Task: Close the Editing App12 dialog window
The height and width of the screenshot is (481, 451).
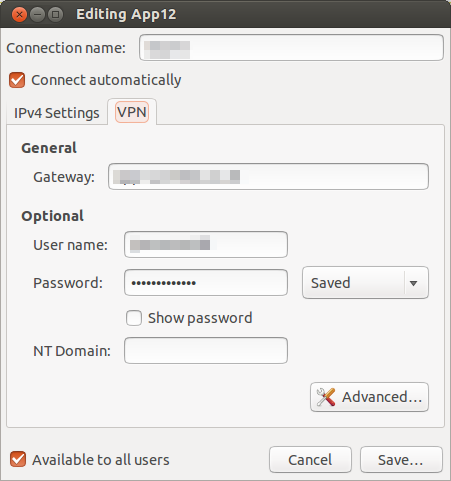Action: pyautogui.click(x=19, y=15)
